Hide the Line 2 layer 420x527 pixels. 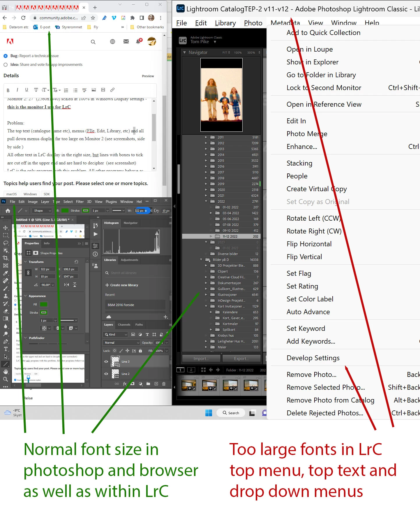(x=106, y=374)
